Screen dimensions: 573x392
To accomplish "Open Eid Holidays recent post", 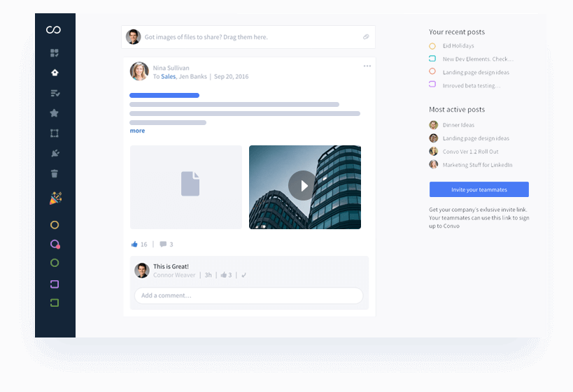I will (x=458, y=46).
